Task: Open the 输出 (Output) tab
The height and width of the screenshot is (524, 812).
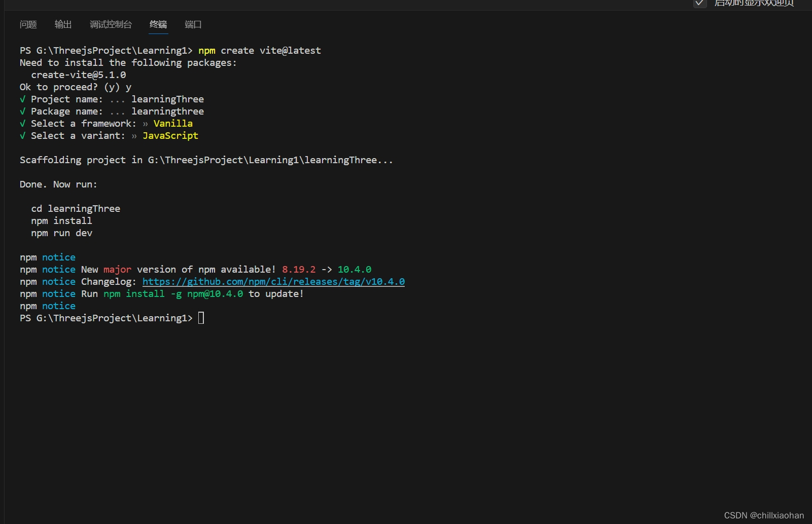Action: pyautogui.click(x=63, y=24)
